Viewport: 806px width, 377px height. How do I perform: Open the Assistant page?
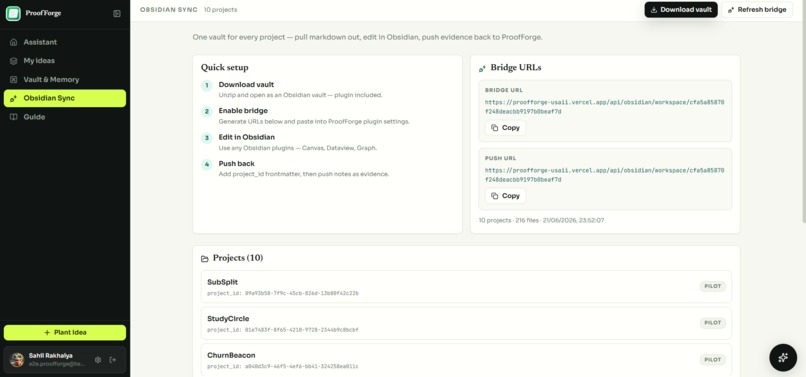click(x=65, y=42)
